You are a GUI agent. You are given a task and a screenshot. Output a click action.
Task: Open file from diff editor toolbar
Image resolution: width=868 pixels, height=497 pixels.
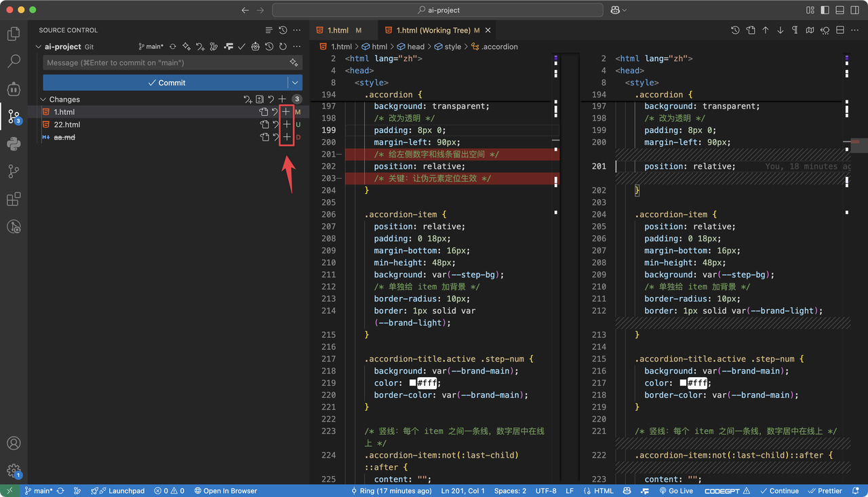(x=751, y=31)
